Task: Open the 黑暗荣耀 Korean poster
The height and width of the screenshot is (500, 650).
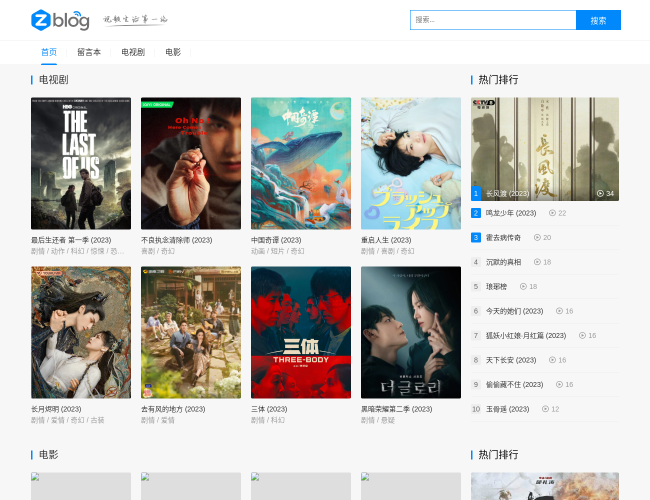Action: 411,333
